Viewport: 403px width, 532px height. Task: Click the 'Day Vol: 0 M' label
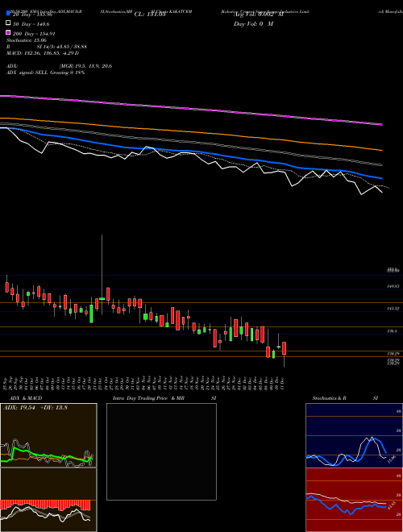253,24
